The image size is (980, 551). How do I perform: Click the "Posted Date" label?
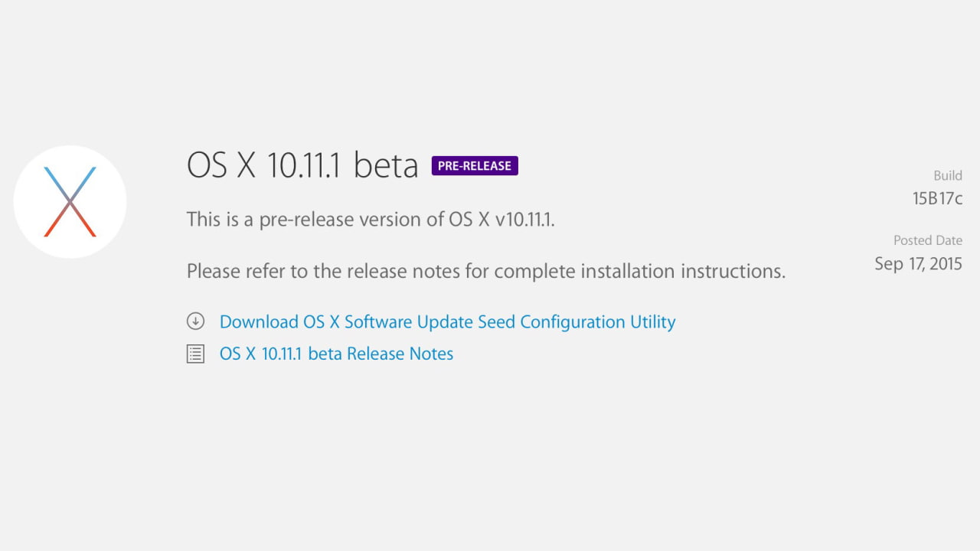pyautogui.click(x=927, y=240)
